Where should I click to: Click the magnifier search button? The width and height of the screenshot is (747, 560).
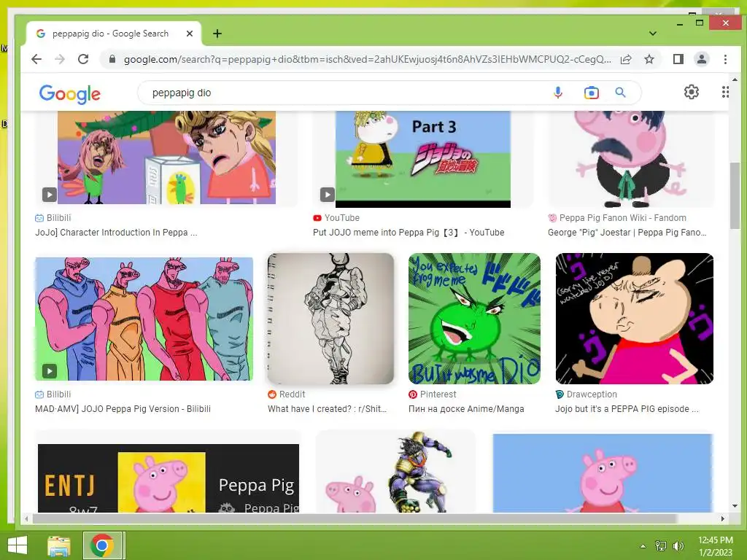tap(620, 93)
